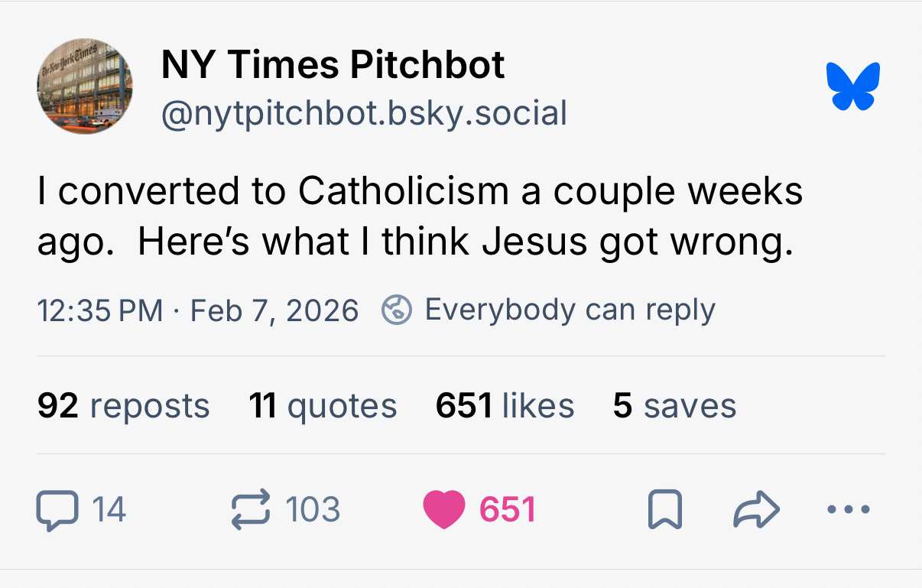View the 11 quotes list
The height and width of the screenshot is (588, 922).
pos(323,405)
